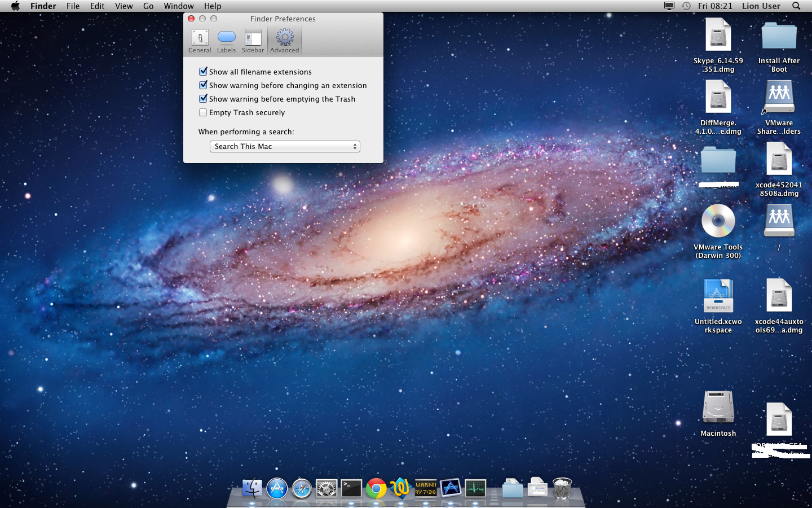This screenshot has width=812, height=508.
Task: Open the General preferences pane
Action: tap(200, 41)
